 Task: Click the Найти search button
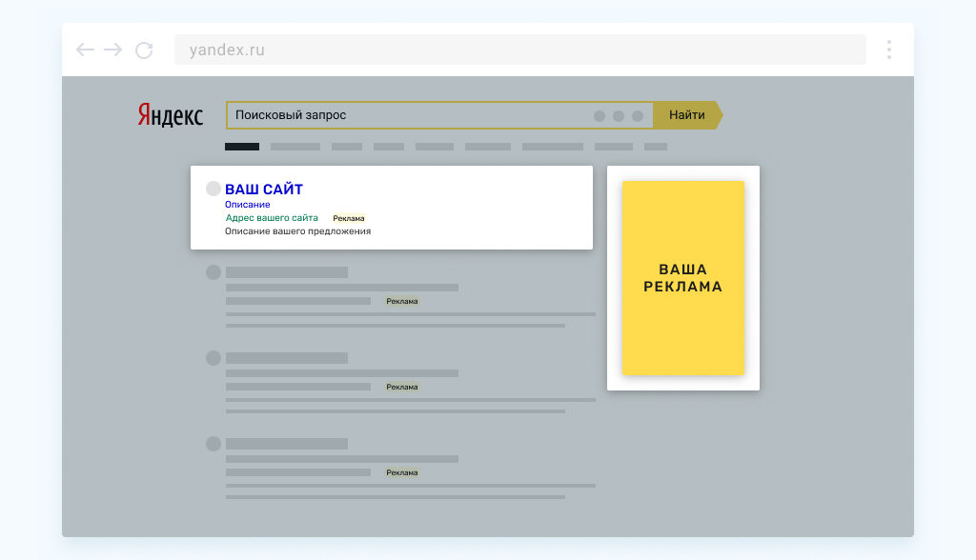pyautogui.click(x=687, y=115)
